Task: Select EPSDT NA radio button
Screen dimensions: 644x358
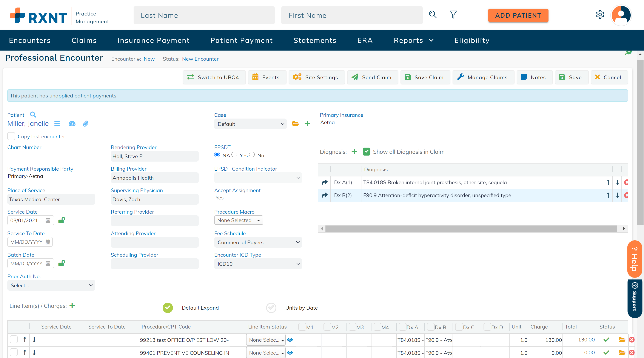Action: click(x=217, y=155)
